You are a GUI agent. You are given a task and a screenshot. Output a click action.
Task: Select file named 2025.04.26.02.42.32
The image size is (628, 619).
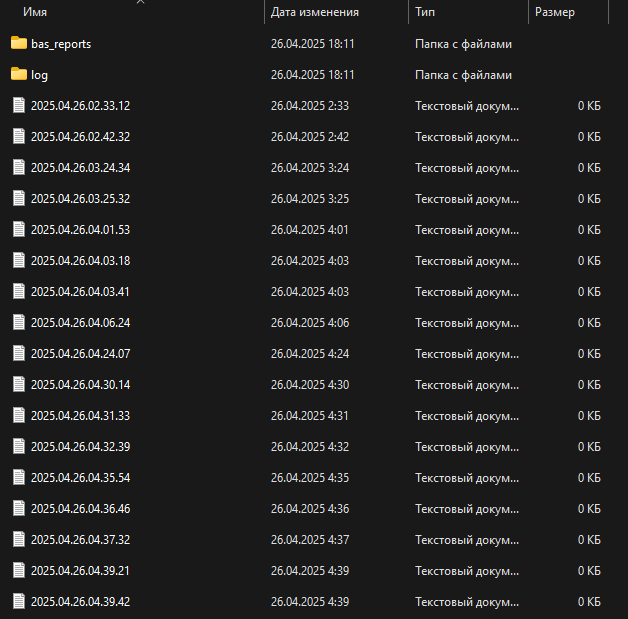[80, 137]
